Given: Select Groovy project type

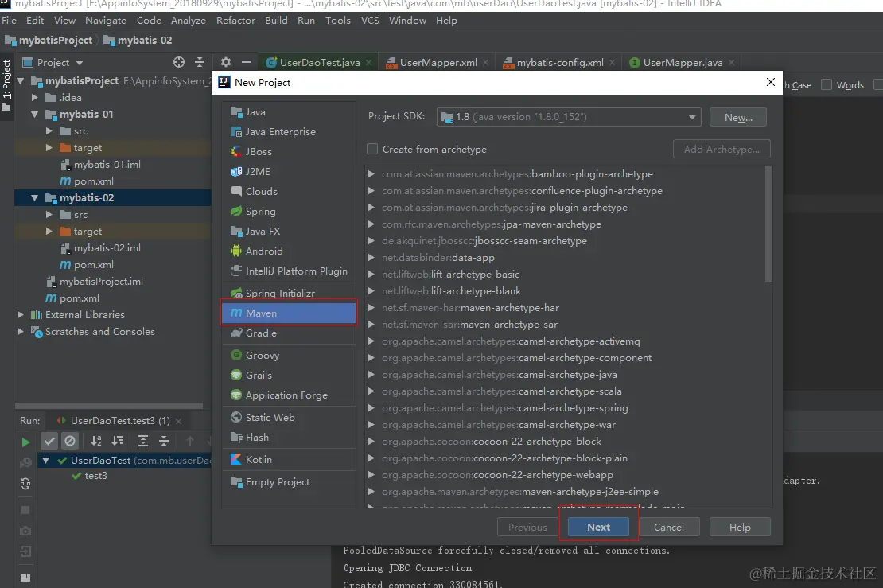Looking at the screenshot, I should [x=289, y=356].
